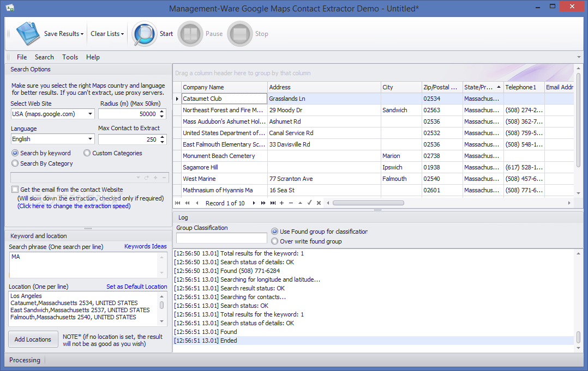Open the Help menu
The image size is (588, 371).
pos(93,57)
